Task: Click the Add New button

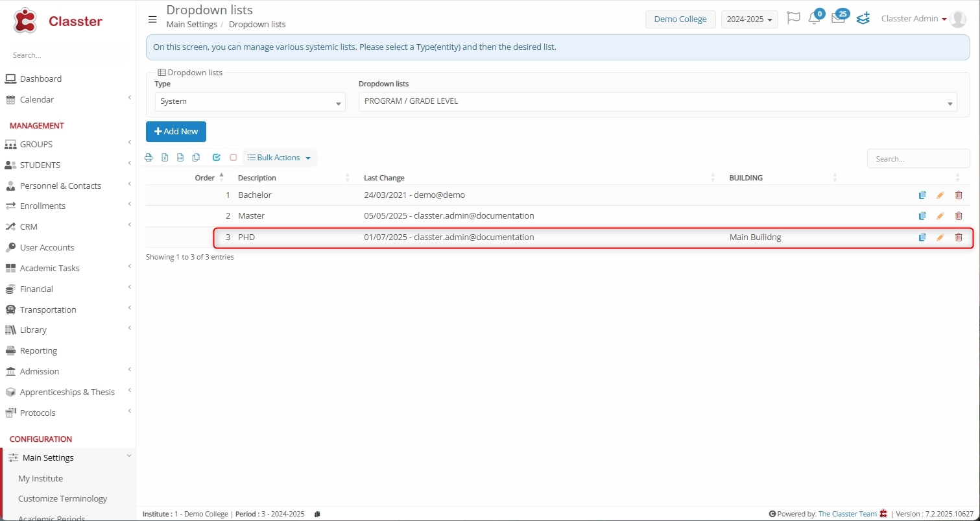Action: 176,132
